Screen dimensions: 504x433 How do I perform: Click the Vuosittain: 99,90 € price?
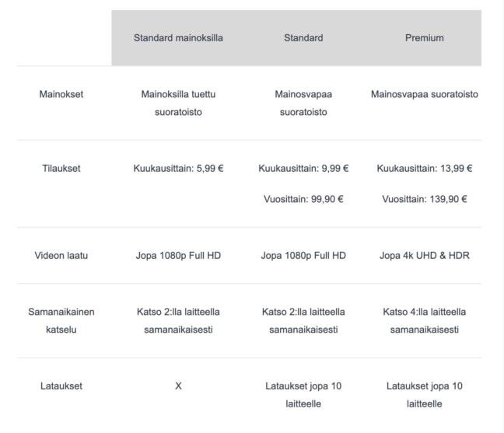[303, 199]
